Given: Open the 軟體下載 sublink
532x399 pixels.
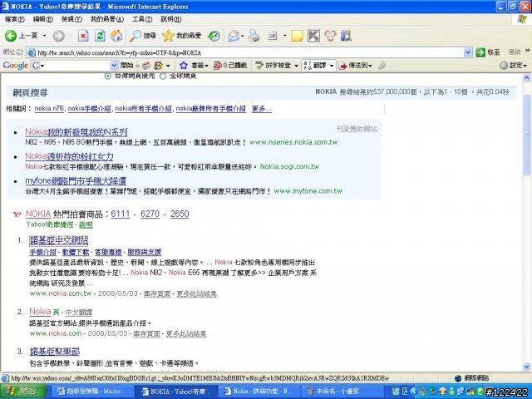Looking at the screenshot, I should (x=76, y=252).
